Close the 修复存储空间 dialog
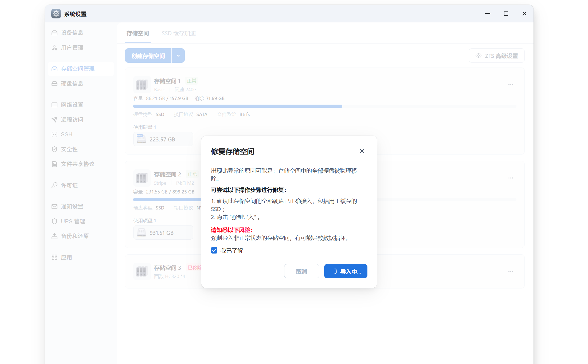The width and height of the screenshot is (588, 364). [362, 151]
